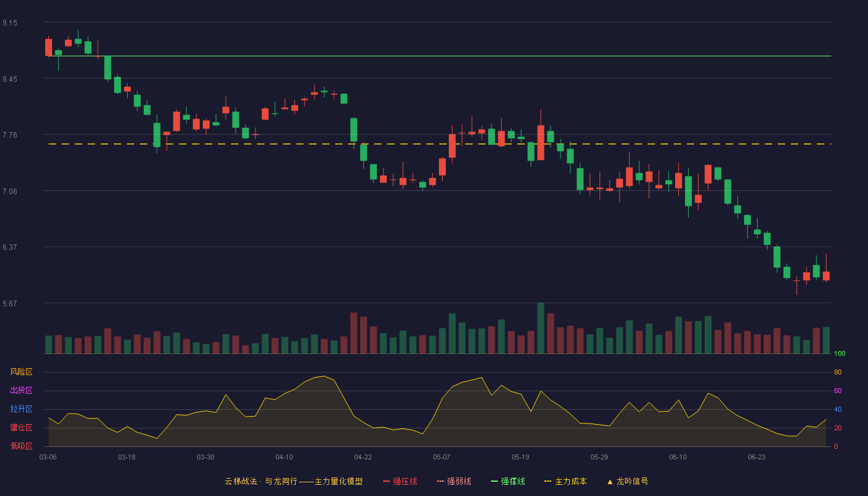This screenshot has height=496, width=868.
Task: Click the 03-30 date label
Action: coord(205,457)
